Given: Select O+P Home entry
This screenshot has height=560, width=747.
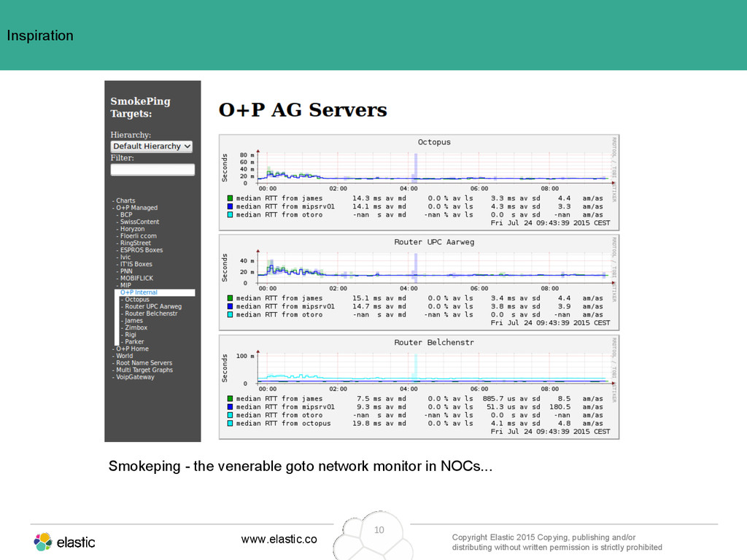Looking at the screenshot, I should [133, 349].
